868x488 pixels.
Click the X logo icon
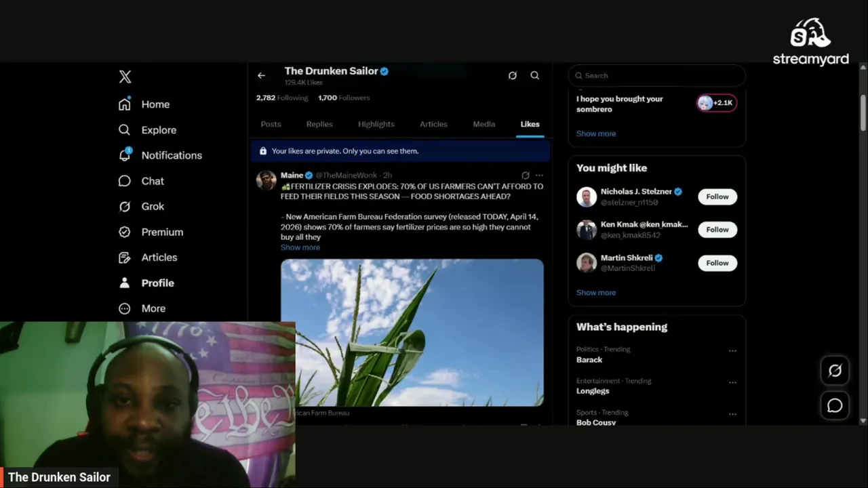point(125,77)
